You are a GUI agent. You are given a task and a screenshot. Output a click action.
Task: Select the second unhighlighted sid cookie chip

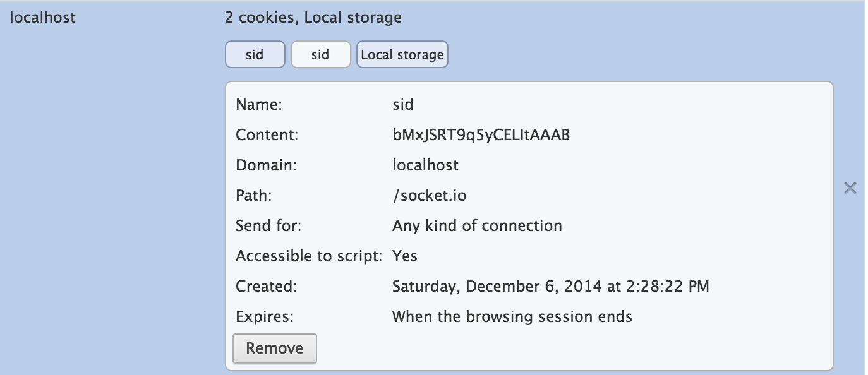click(x=320, y=55)
